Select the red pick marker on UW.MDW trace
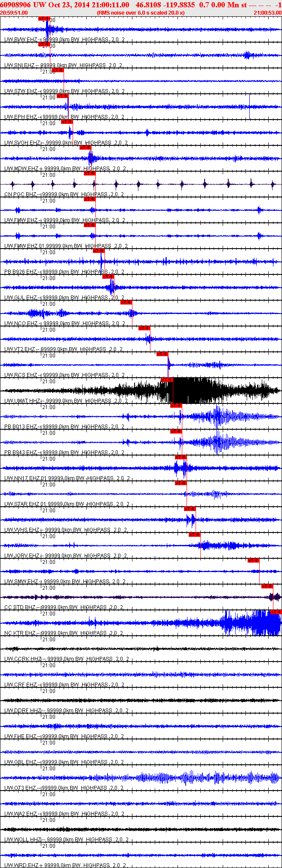282x868 pixels. pyautogui.click(x=86, y=148)
